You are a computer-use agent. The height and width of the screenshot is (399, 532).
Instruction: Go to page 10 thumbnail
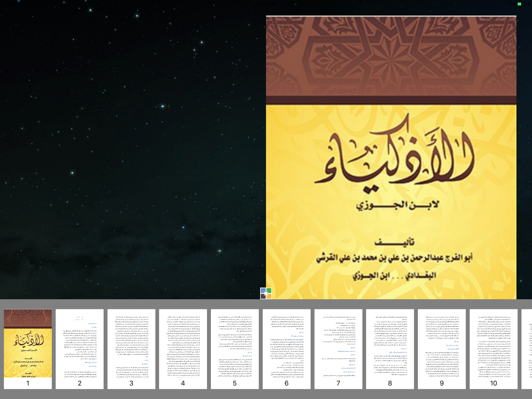pos(493,349)
